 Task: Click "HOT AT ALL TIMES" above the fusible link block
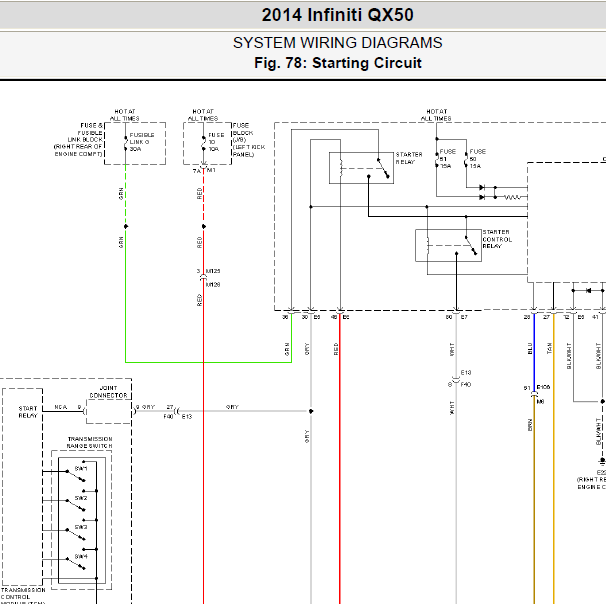click(125, 115)
